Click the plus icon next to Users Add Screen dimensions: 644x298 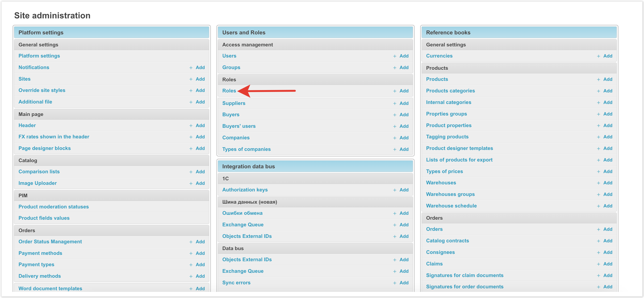[394, 56]
